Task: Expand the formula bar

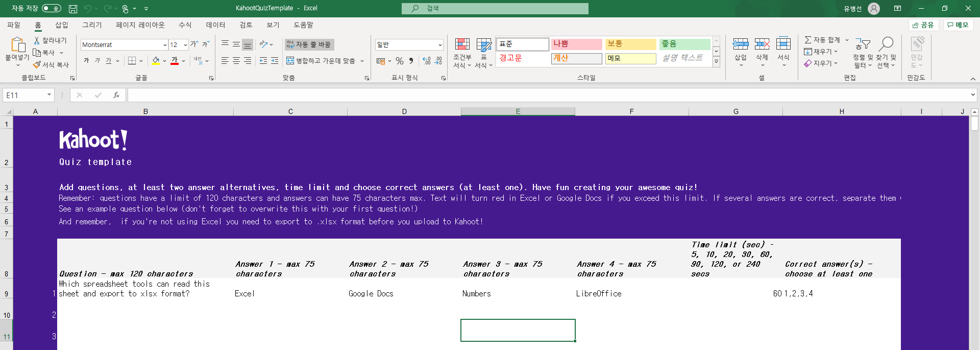Action: click(973, 95)
